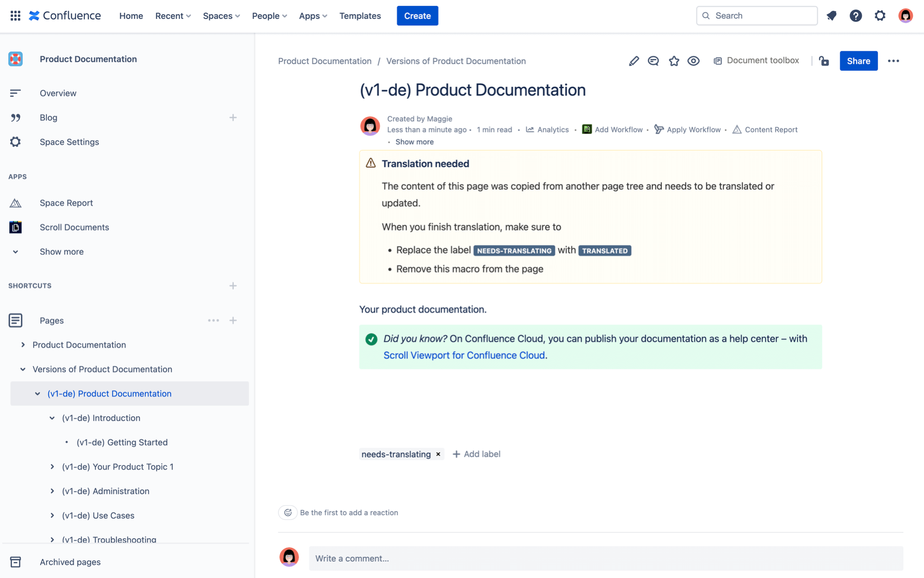Open the Spaces dropdown
This screenshot has height=578, width=924.
click(x=222, y=16)
